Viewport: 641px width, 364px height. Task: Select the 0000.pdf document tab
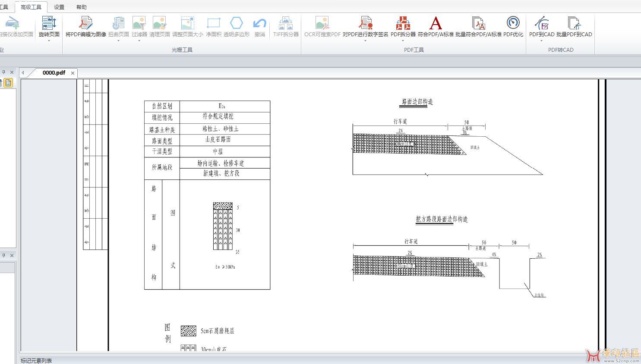coord(54,73)
